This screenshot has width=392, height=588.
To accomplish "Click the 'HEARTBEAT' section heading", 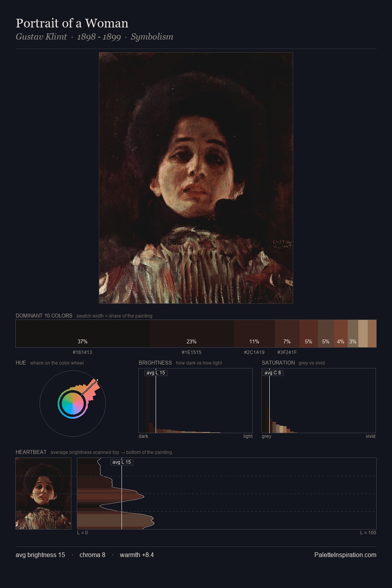I will [x=31, y=452].
